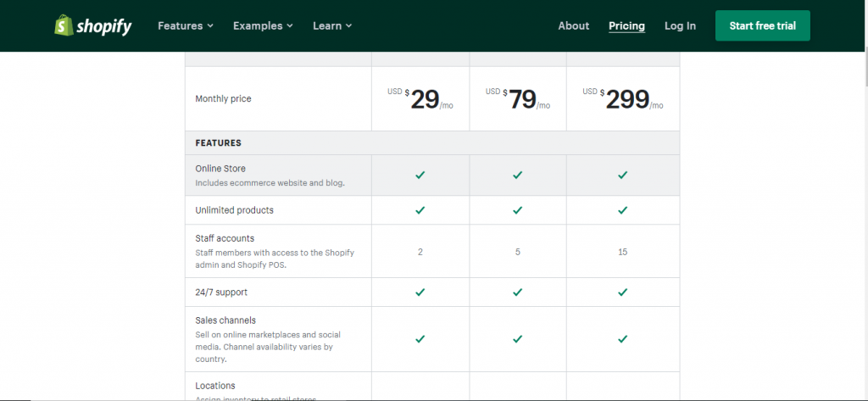This screenshot has height=401, width=868.
Task: Click 24/7 support checkmark under $29 plan
Action: 420,292
